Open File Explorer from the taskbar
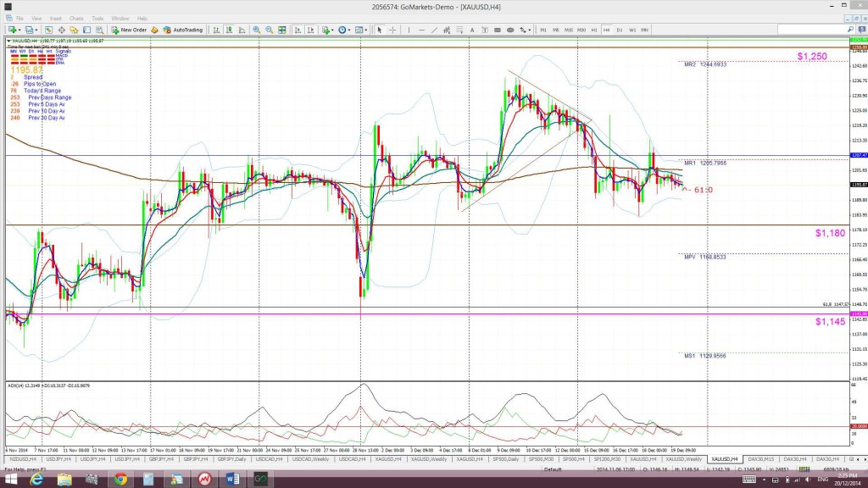The image size is (868, 488). tap(64, 480)
